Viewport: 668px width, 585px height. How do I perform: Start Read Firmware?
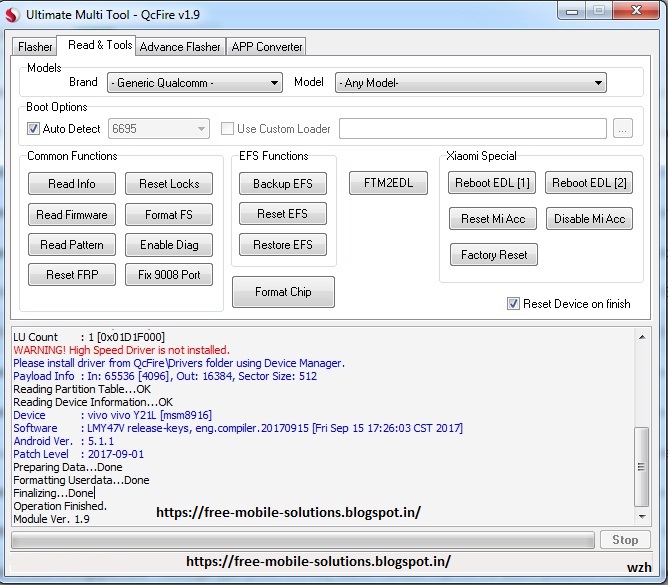72,214
